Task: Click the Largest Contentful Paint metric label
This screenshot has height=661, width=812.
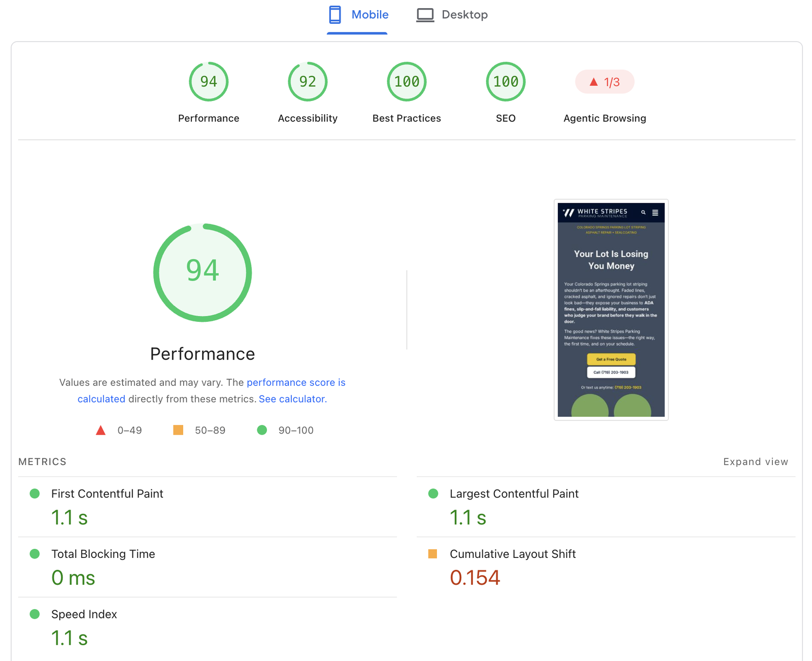Action: (x=514, y=493)
